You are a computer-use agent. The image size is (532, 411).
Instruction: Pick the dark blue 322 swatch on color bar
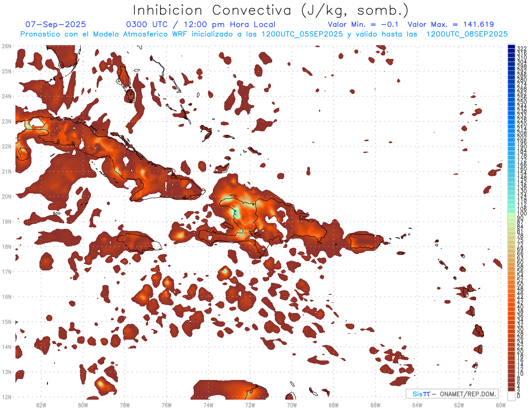(x=511, y=47)
